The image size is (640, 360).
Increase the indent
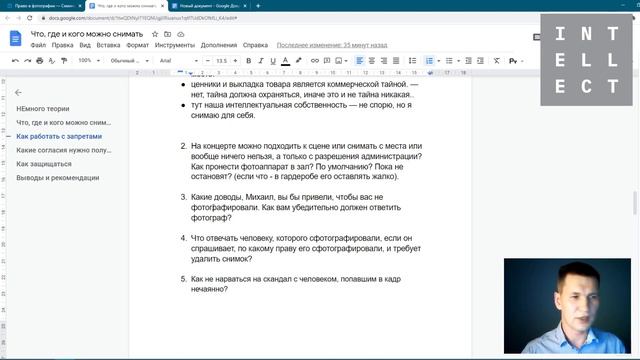click(x=480, y=61)
